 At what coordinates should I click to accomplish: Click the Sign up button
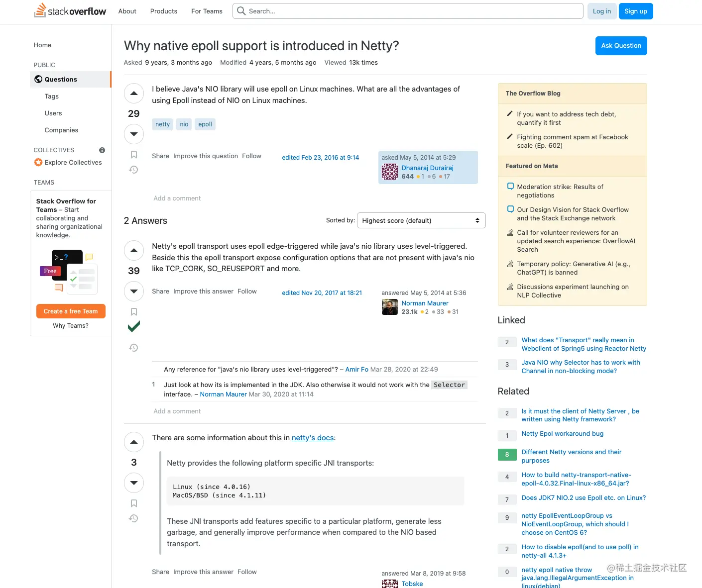[636, 11]
